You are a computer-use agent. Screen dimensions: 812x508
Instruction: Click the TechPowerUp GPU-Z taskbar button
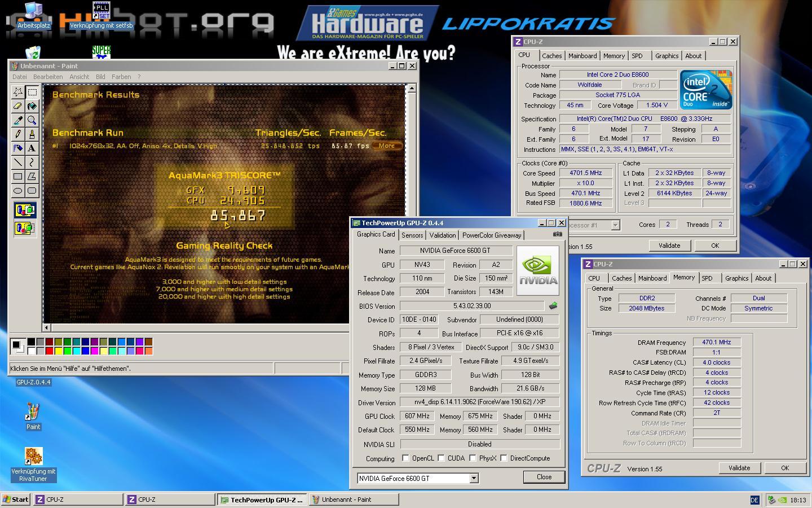pos(262,500)
